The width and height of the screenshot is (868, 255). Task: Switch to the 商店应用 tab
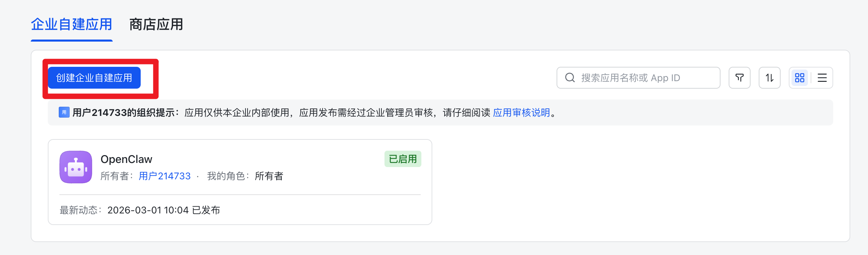point(156,25)
